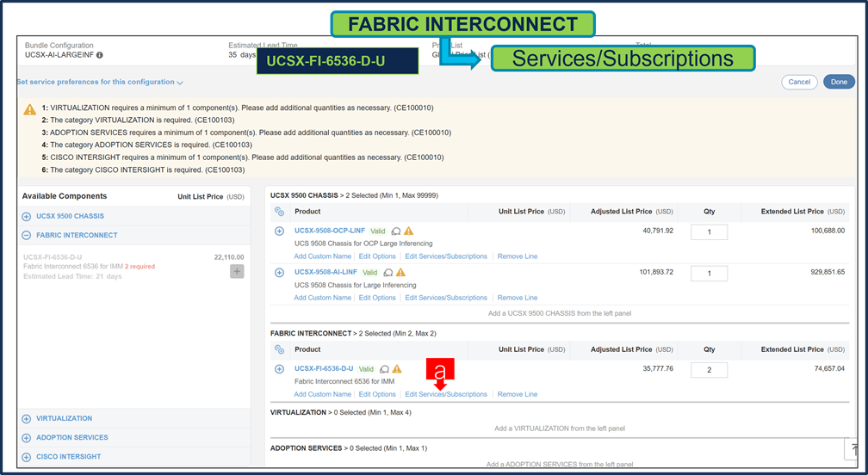Edit Services/Subscriptions for UCSX-9508-OCP-LINF

point(446,256)
